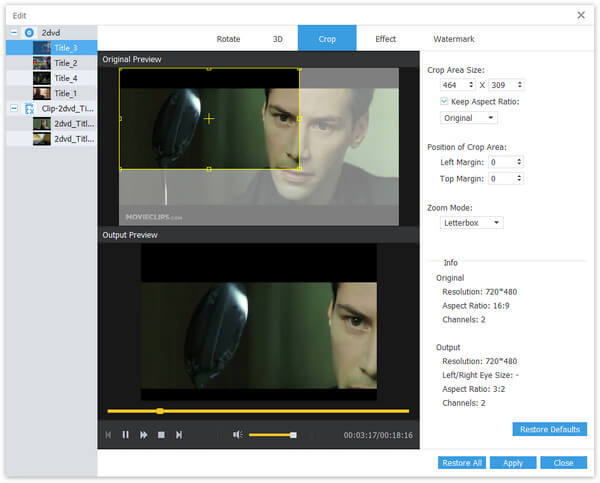The width and height of the screenshot is (600, 483).
Task: Click the crop box bottom-middle handle
Action: (x=209, y=169)
